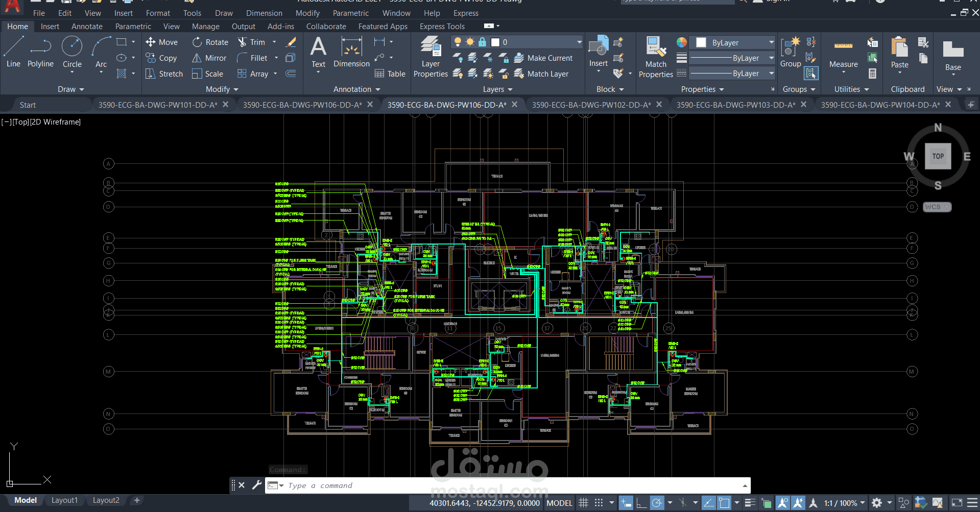Open annotation scale 1:1 / 100% dropdown

coord(844,503)
